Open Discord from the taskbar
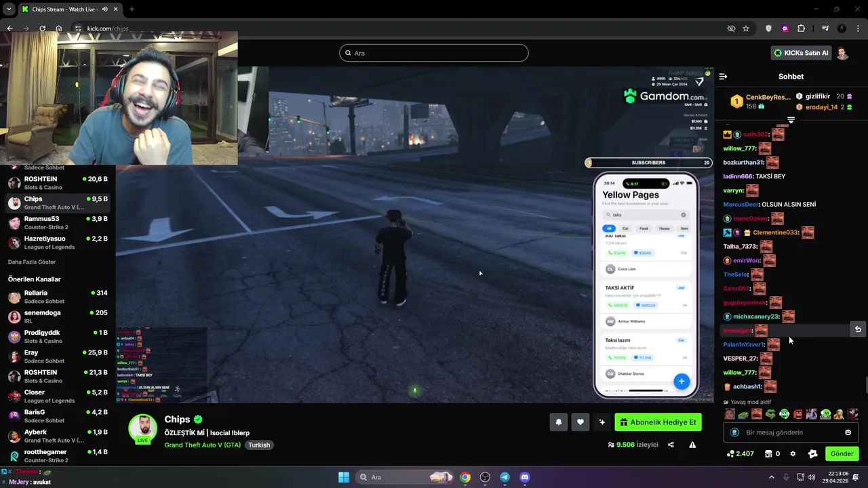This screenshot has height=488, width=868. pos(524,477)
